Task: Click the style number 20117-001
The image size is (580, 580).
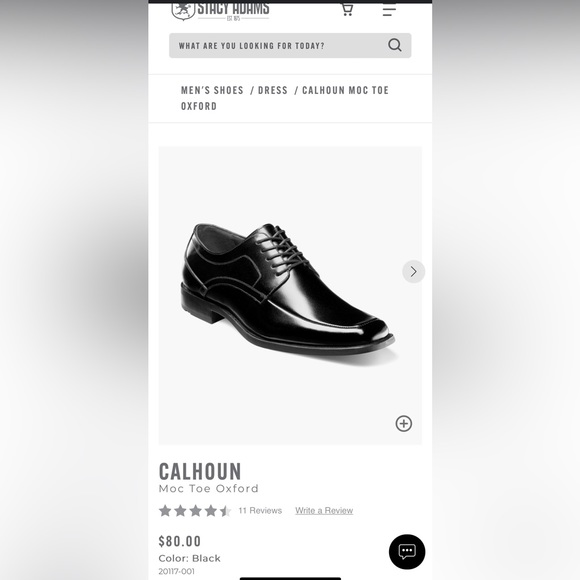Action: click(176, 571)
